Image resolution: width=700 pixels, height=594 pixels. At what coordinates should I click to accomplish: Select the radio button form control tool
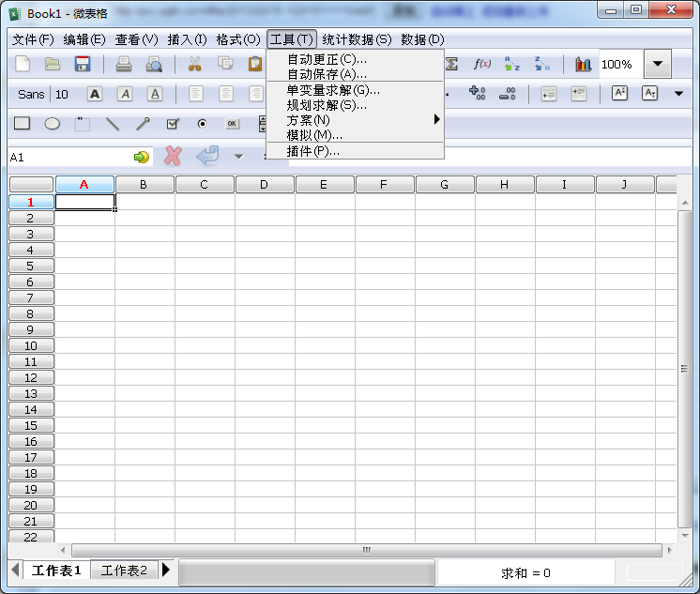point(202,124)
